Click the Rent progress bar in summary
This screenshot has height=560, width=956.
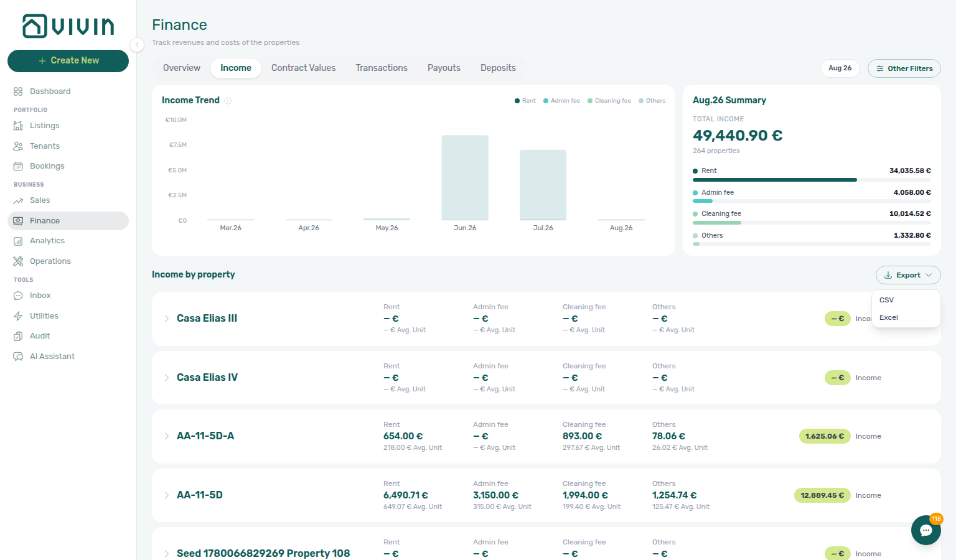pyautogui.click(x=812, y=180)
